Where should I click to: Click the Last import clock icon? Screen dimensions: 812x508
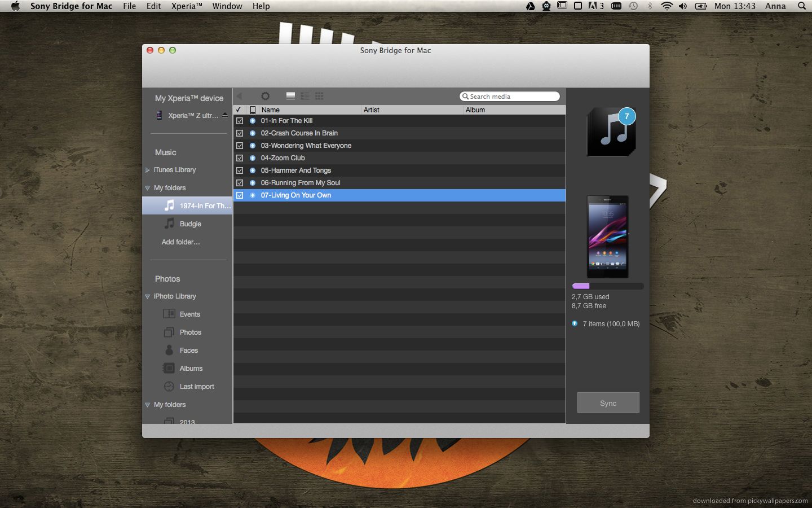[169, 386]
